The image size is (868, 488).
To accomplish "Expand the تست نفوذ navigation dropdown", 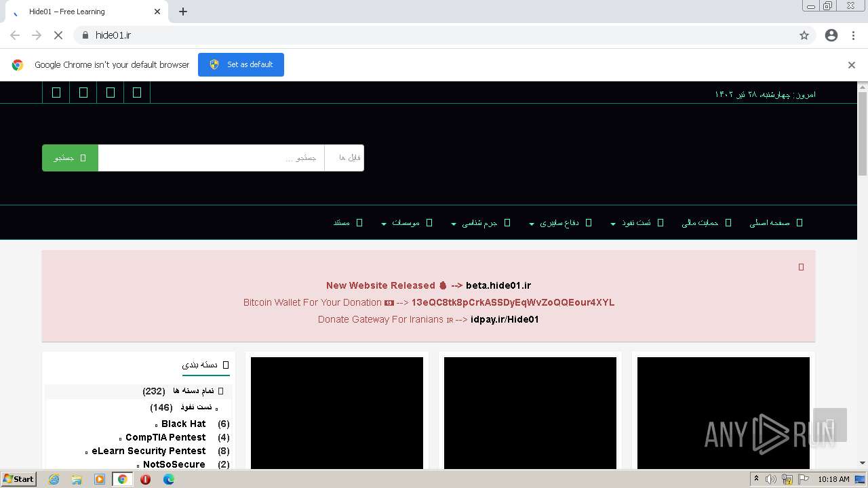I will click(x=636, y=223).
